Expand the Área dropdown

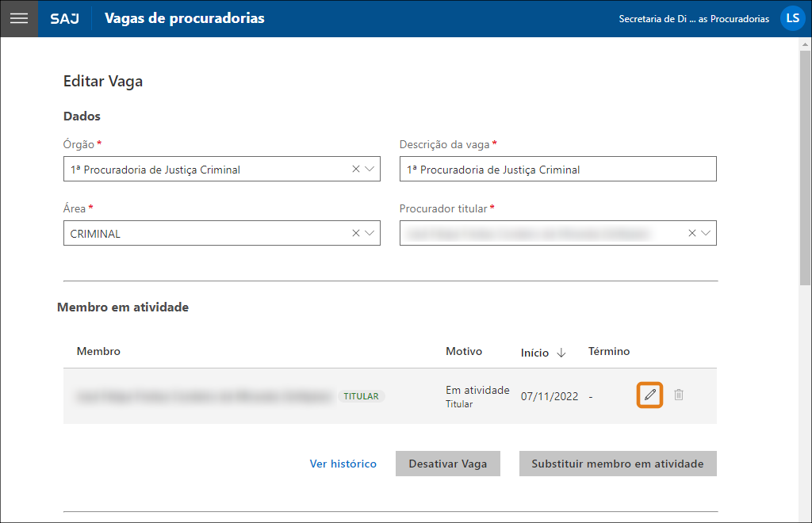[370, 233]
